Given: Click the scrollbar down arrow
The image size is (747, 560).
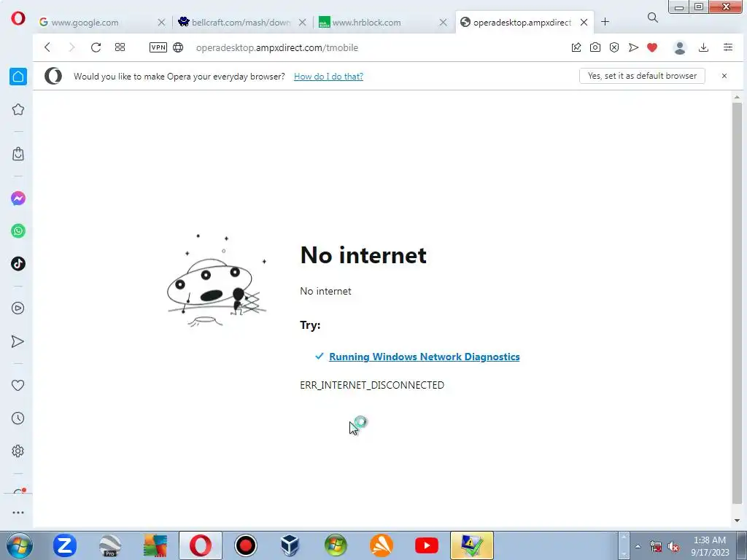Looking at the screenshot, I should click(737, 521).
